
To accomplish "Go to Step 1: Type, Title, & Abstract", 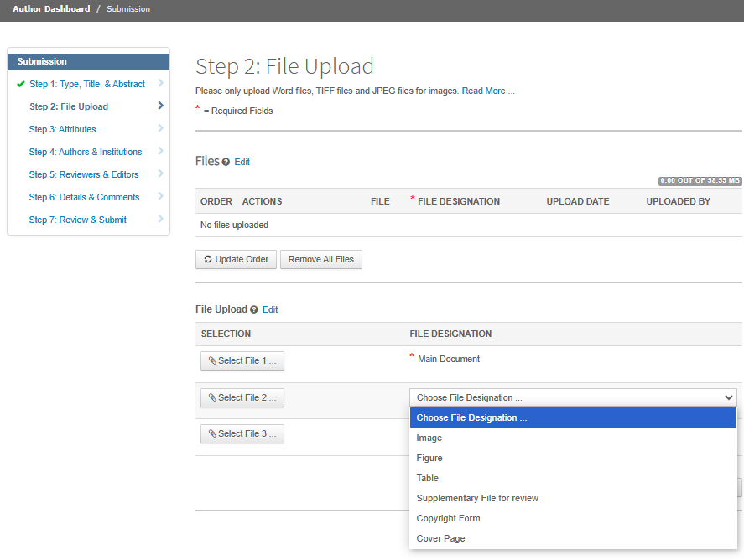I will tap(87, 84).
